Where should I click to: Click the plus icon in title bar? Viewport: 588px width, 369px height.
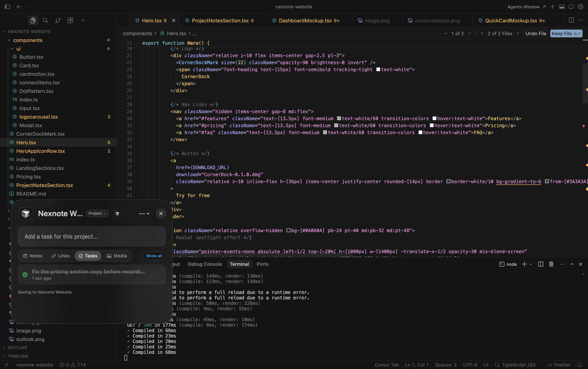[x=553, y=7]
